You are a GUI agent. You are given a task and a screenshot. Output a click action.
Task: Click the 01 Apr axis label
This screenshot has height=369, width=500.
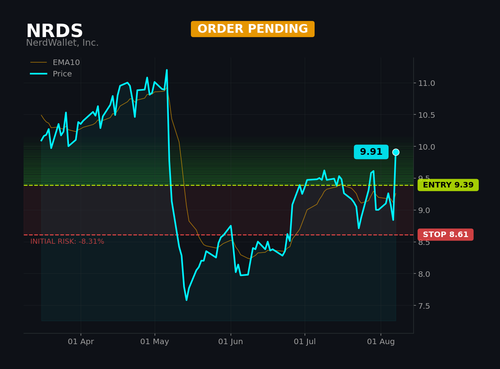[x=81, y=342]
